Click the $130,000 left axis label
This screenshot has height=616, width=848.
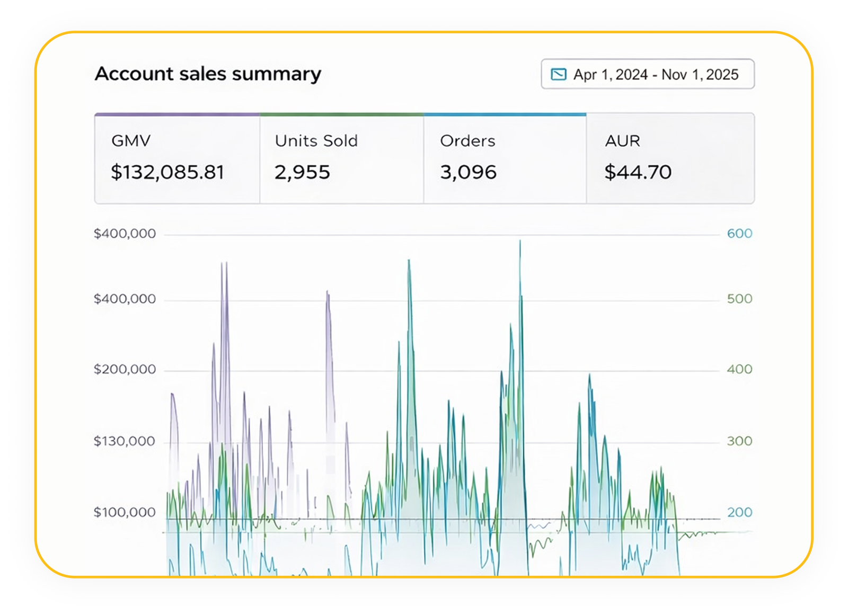click(x=124, y=441)
